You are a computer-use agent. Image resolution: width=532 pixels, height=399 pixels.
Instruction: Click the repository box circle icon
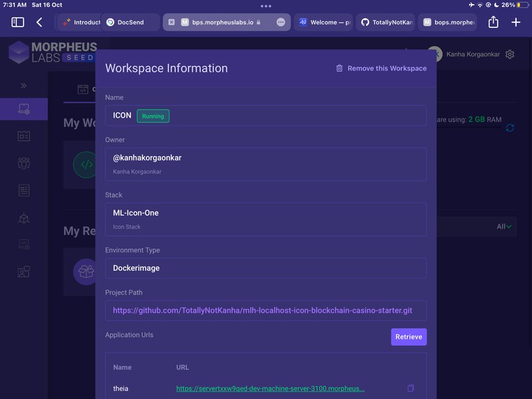pyautogui.click(x=86, y=272)
